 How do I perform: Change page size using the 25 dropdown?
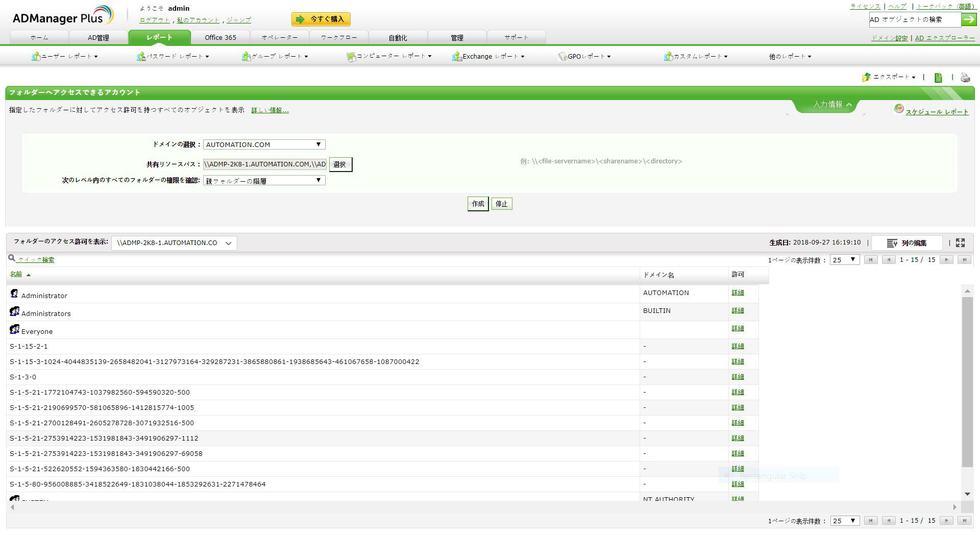[x=844, y=259]
